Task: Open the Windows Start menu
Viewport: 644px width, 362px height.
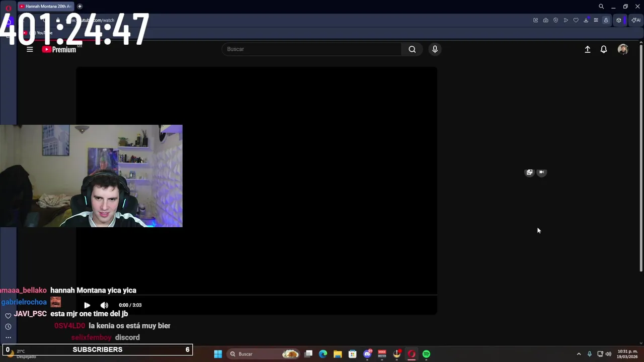Action: pos(218,354)
